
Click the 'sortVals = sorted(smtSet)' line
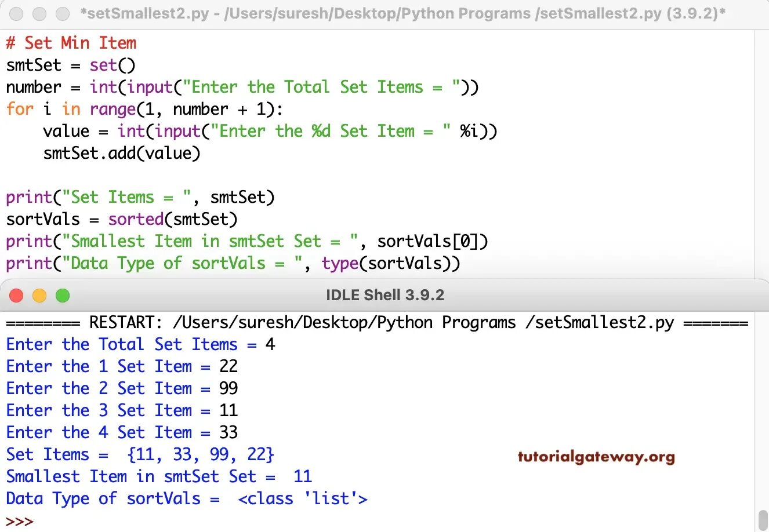pyautogui.click(x=122, y=219)
